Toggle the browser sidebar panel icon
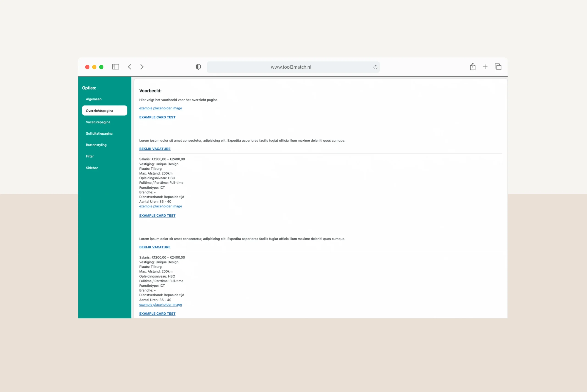Screen dimensions: 587x392 [115, 67]
